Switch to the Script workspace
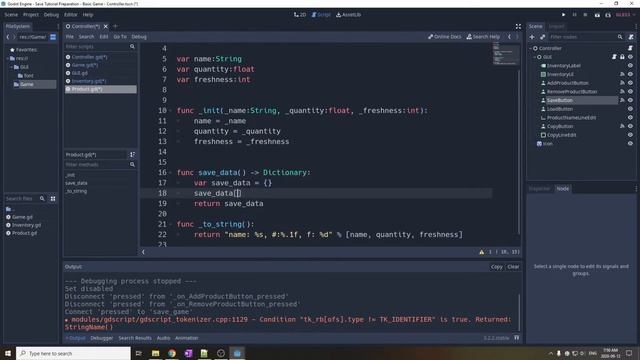Image resolution: width=640 pixels, height=360 pixels. [321, 15]
